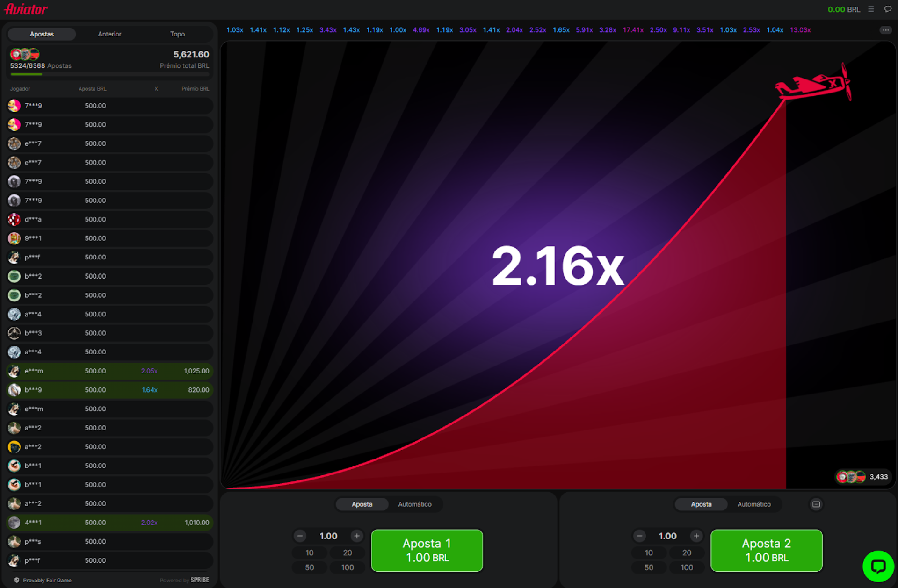Increase first bet amount with plus icon
The height and width of the screenshot is (588, 898).
point(357,536)
